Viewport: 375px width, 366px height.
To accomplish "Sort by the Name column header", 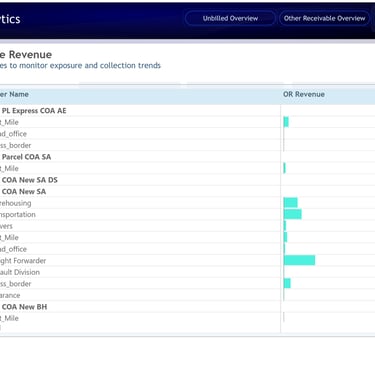I will [14, 94].
